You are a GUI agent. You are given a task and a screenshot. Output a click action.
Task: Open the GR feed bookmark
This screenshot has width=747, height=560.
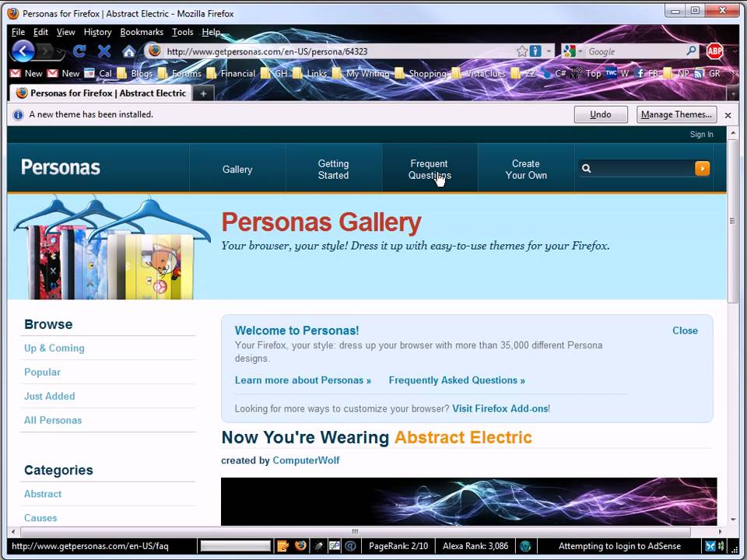tap(707, 73)
